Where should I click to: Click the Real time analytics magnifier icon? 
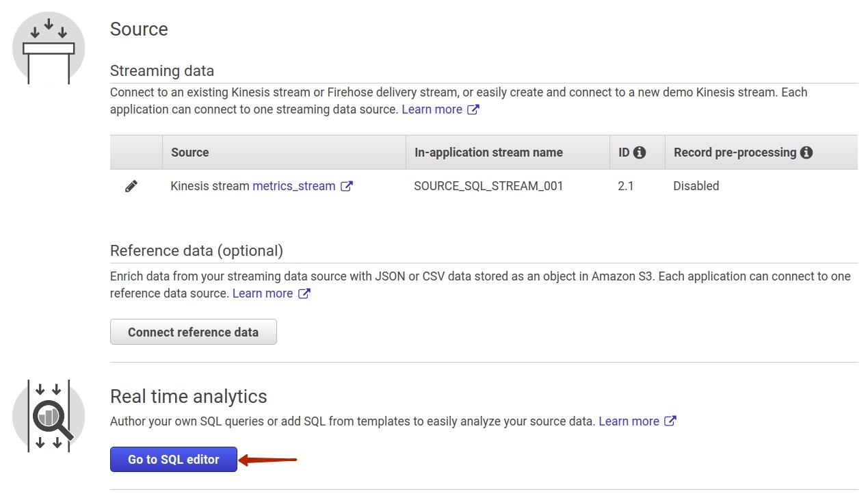(x=49, y=416)
